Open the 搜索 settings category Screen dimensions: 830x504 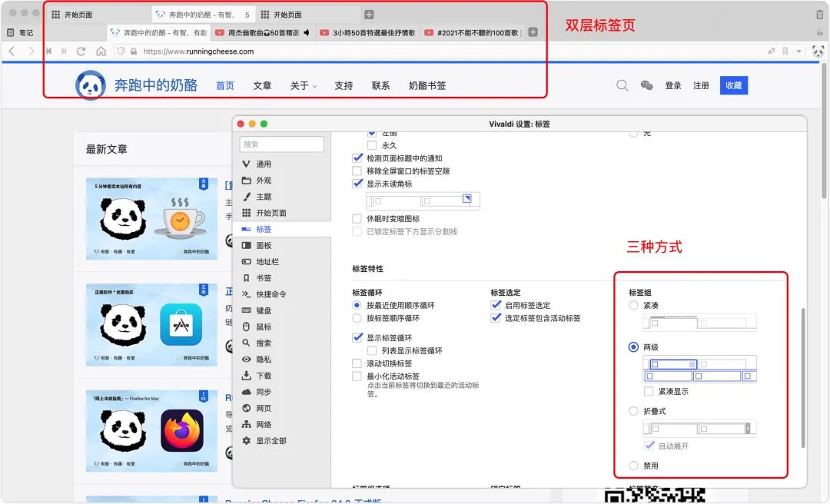pyautogui.click(x=263, y=343)
